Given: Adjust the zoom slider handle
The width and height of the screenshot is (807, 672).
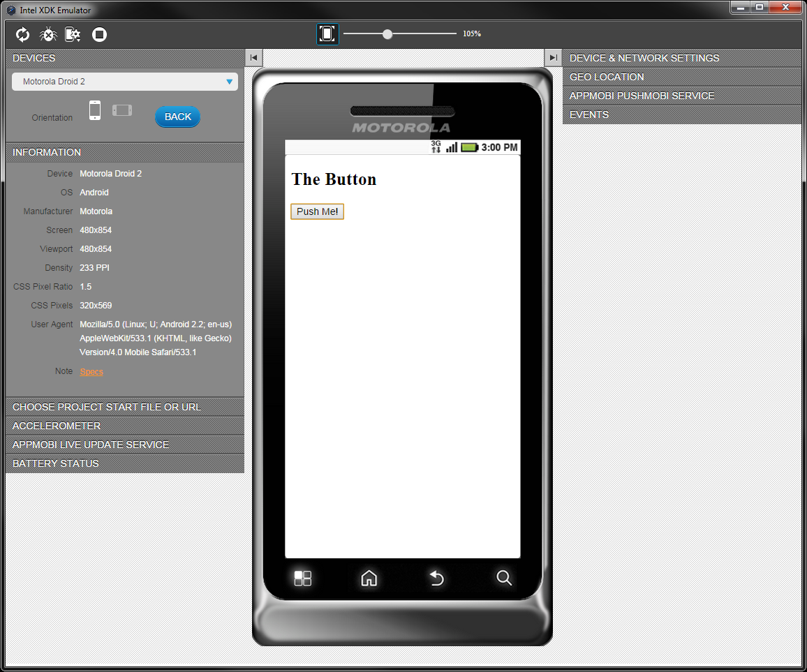Looking at the screenshot, I should click(x=387, y=34).
